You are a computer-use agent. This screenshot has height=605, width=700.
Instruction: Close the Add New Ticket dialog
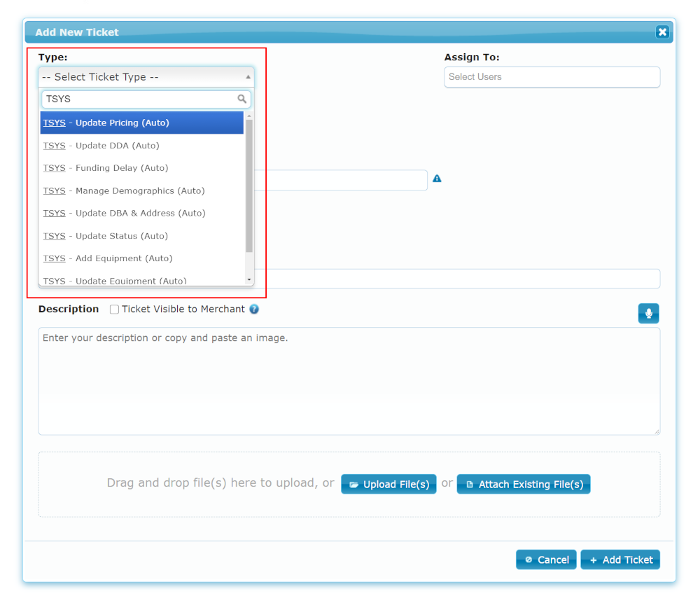[662, 32]
